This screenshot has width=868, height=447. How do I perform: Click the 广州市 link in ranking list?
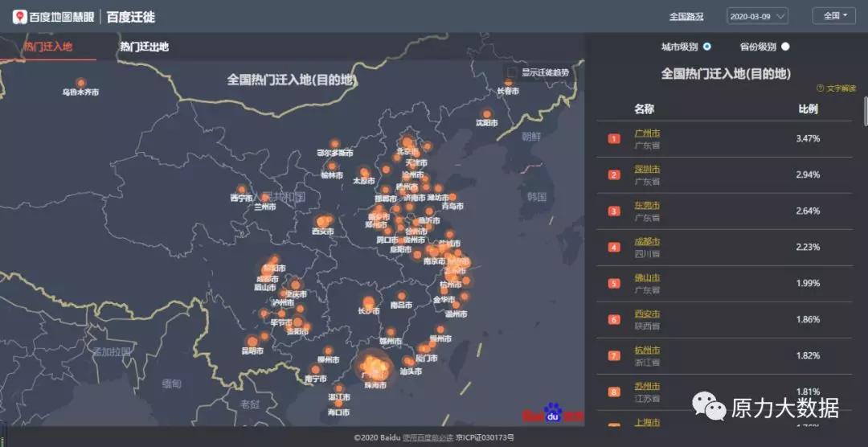pyautogui.click(x=647, y=133)
